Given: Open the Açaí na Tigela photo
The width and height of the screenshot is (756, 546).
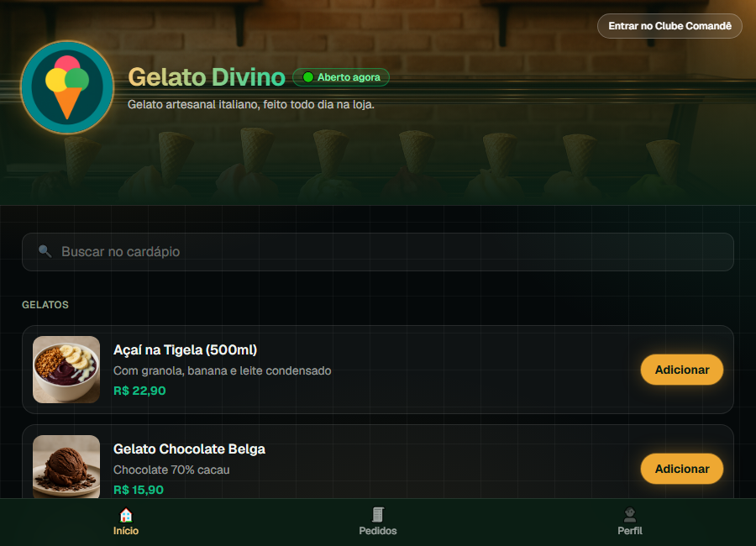Looking at the screenshot, I should 66,370.
